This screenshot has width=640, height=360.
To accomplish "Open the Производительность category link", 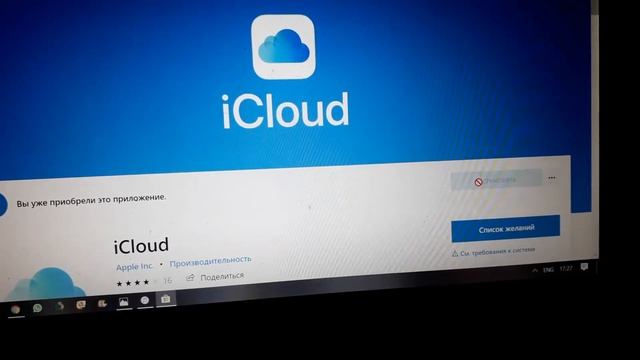I will [x=210, y=261].
